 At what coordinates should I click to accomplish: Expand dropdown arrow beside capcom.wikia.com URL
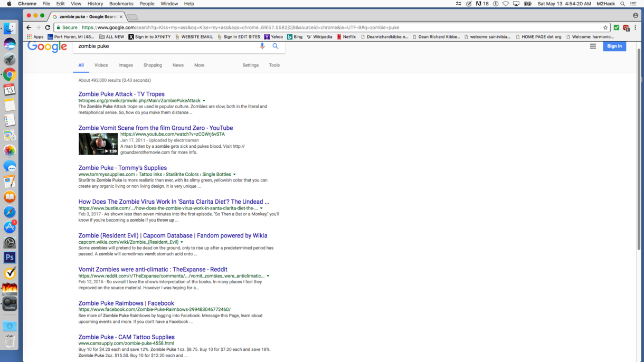coord(182,242)
